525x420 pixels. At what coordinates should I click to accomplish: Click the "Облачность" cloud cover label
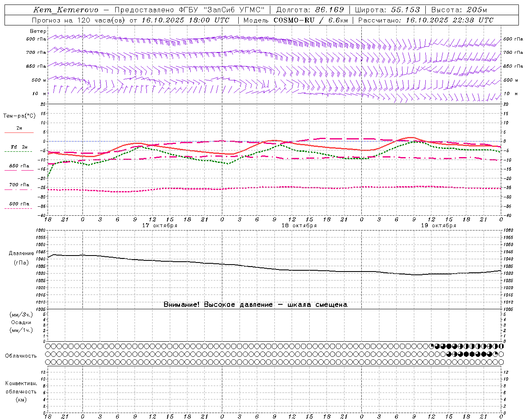[x=21, y=356]
